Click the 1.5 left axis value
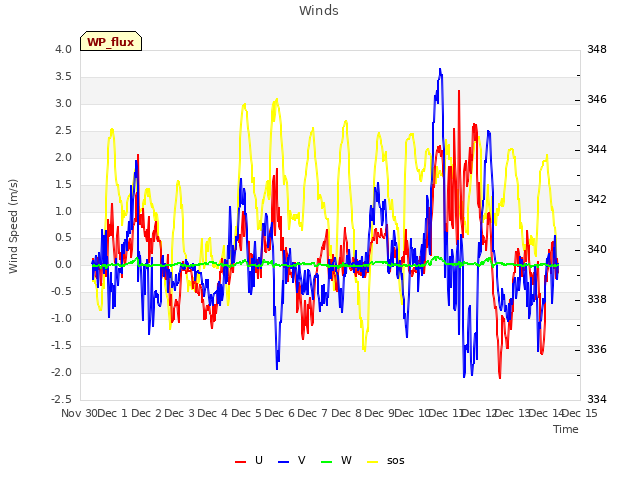This screenshot has width=640, height=480. pos(63,184)
